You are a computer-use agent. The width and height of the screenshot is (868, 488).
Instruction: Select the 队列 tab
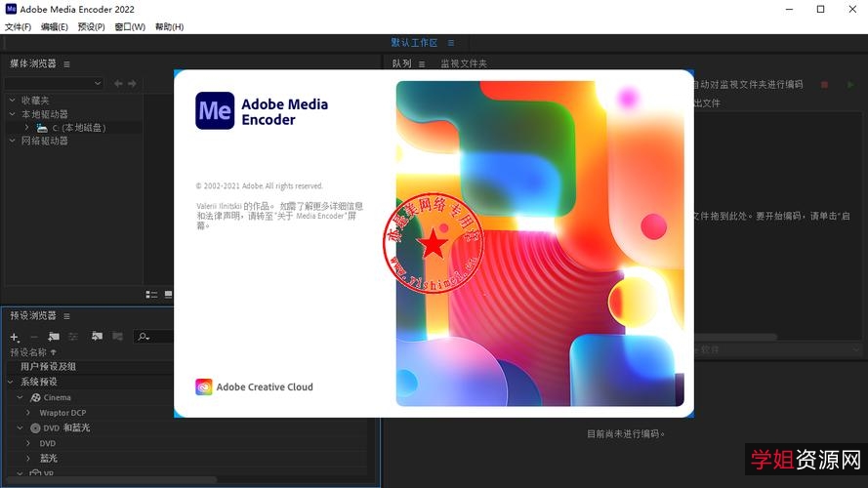coord(402,64)
